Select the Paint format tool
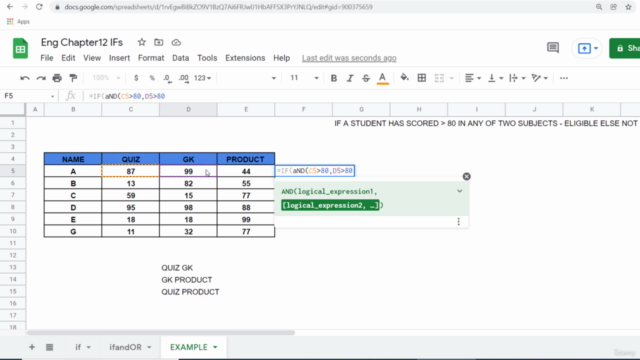640x360 pixels. click(x=73, y=78)
